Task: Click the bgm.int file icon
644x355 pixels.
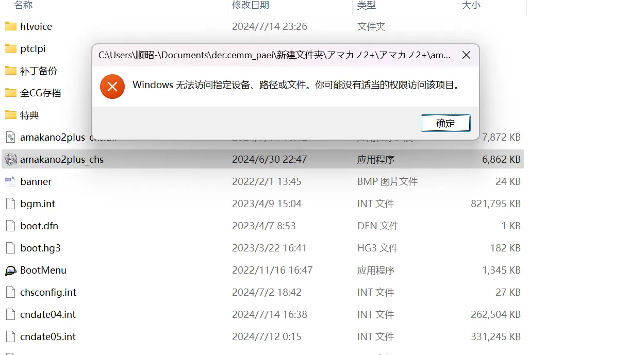Action: 11,204
